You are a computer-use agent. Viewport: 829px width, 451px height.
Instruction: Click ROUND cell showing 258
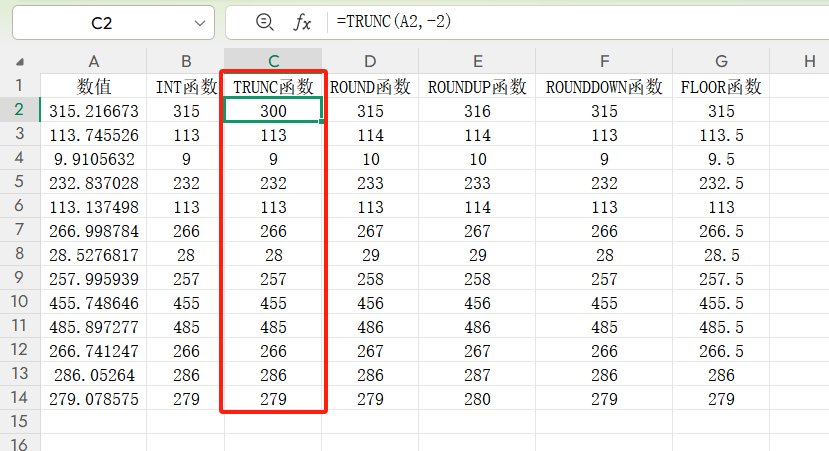click(x=370, y=279)
